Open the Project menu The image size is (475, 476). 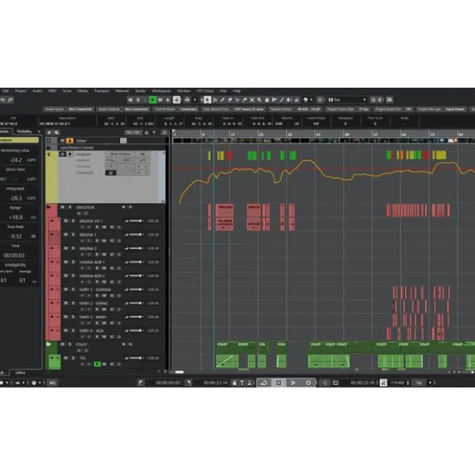(20, 91)
